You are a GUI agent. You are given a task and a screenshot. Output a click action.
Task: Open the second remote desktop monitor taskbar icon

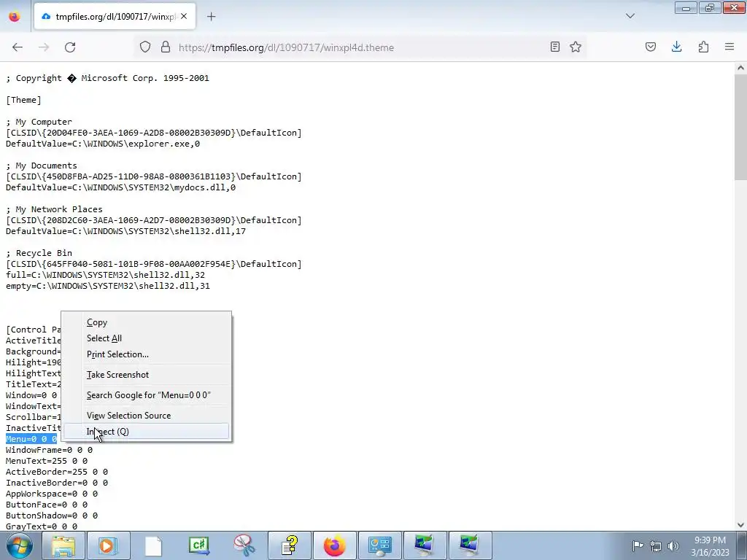coord(470,545)
